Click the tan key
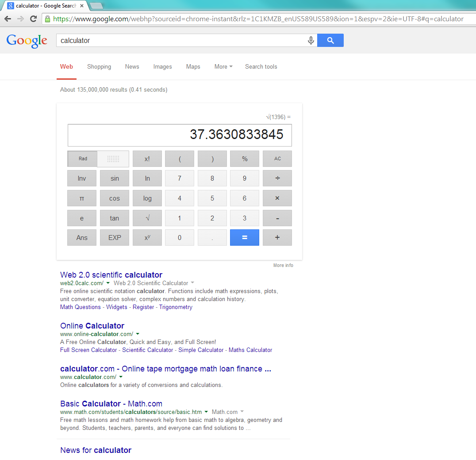This screenshot has width=476, height=460. click(x=115, y=218)
